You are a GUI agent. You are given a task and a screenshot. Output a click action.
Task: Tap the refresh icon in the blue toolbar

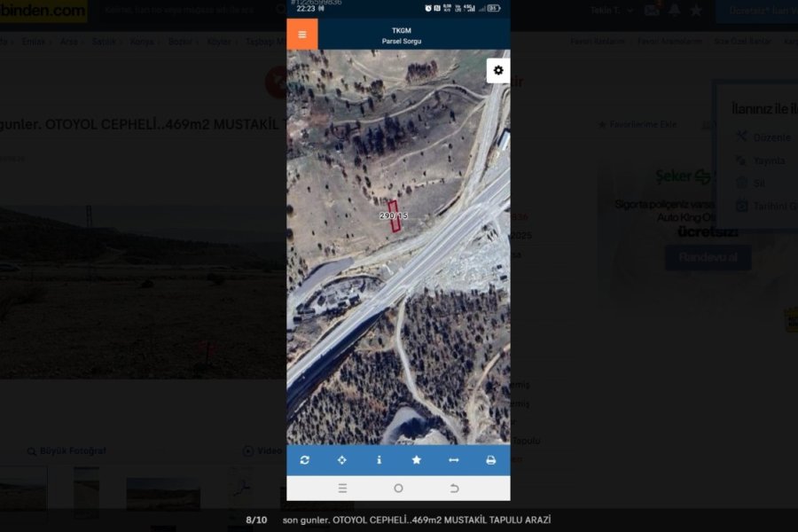(x=305, y=460)
